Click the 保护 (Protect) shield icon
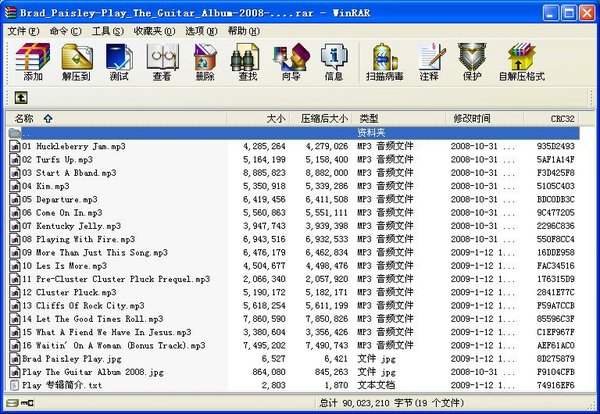This screenshot has width=600, height=414. (x=472, y=62)
